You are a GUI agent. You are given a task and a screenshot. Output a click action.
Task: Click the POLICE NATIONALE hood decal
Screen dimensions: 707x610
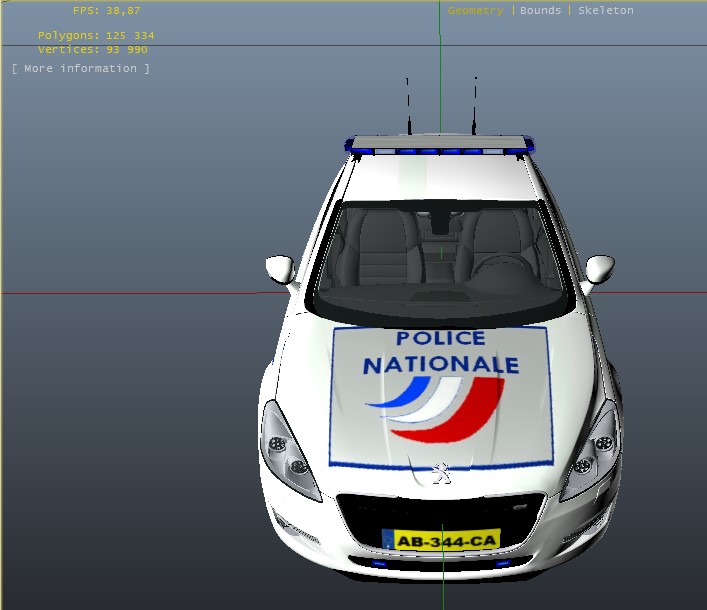click(441, 397)
